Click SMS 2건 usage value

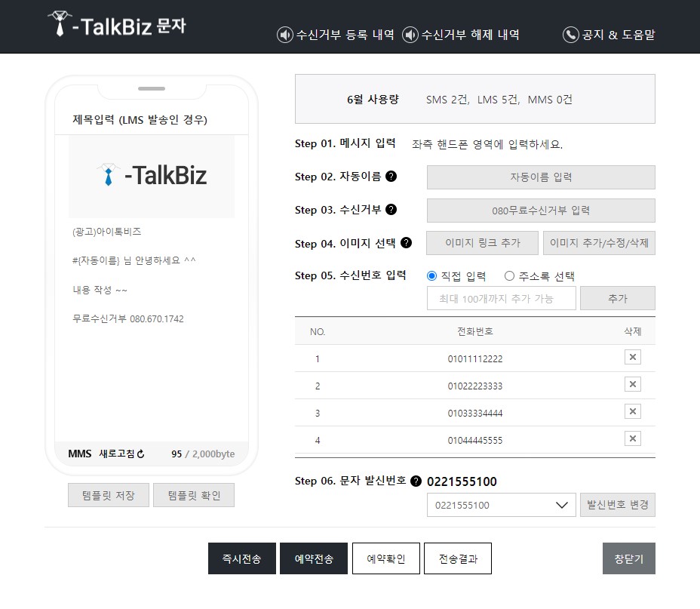coord(447,100)
